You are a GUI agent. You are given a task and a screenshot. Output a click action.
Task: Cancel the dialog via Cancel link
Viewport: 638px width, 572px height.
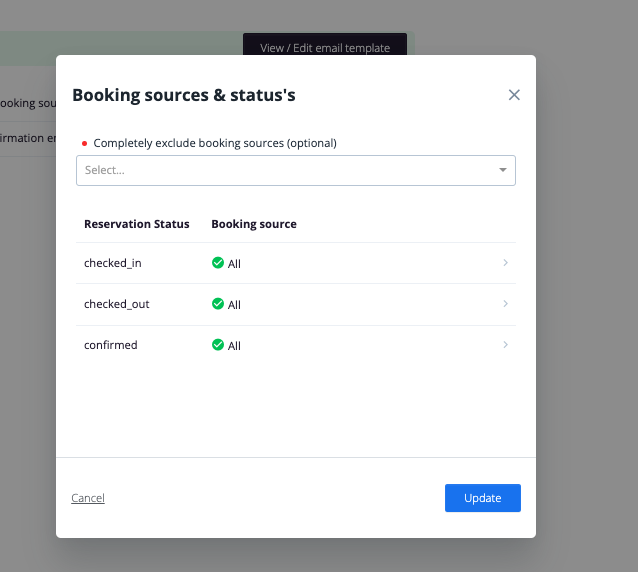coord(88,498)
